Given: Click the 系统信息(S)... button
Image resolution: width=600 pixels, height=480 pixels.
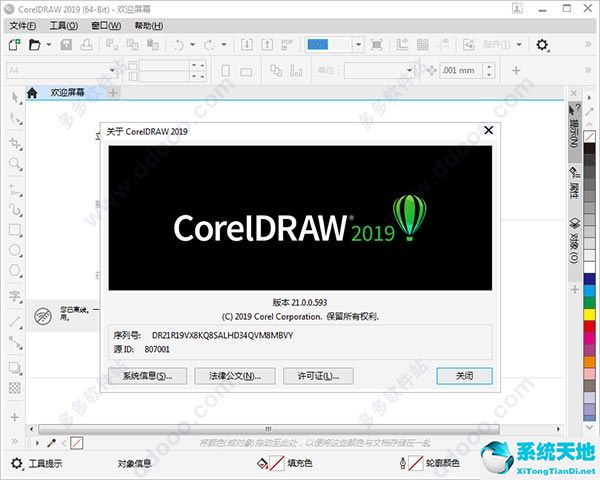Looking at the screenshot, I should pos(147,376).
